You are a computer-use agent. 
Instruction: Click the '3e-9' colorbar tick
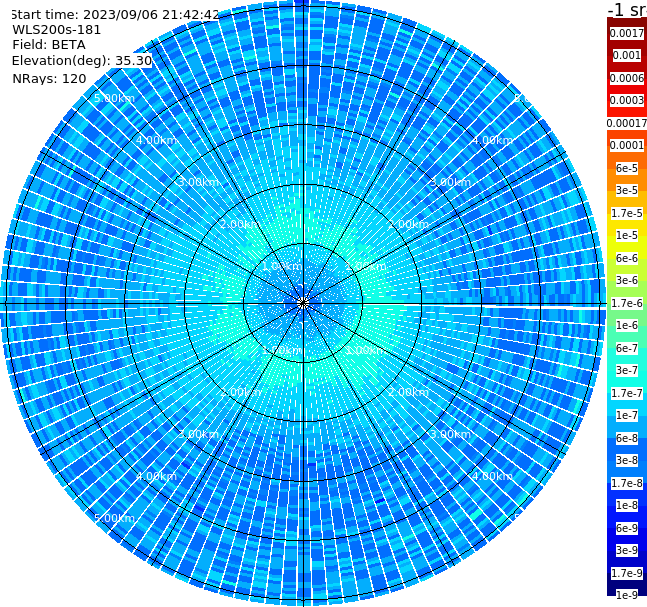pyautogui.click(x=627, y=550)
